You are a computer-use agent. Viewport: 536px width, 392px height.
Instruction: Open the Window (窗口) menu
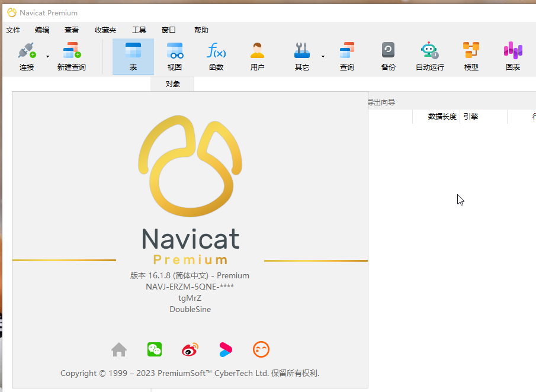pyautogui.click(x=169, y=30)
